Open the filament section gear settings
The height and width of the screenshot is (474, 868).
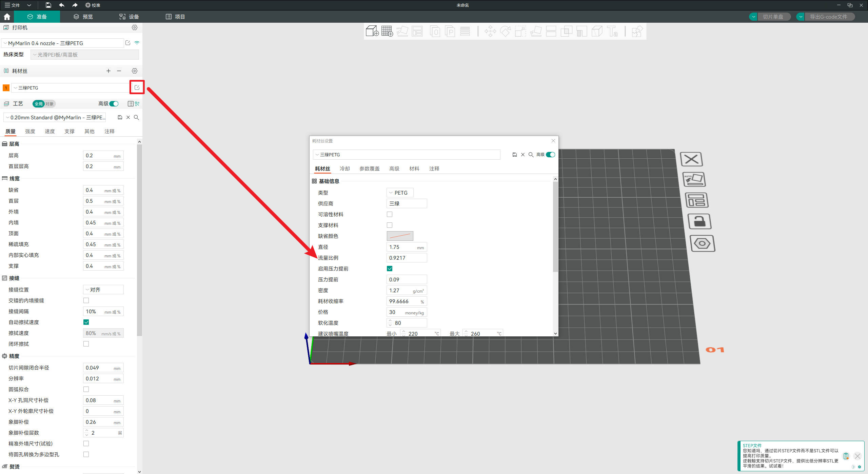click(135, 71)
